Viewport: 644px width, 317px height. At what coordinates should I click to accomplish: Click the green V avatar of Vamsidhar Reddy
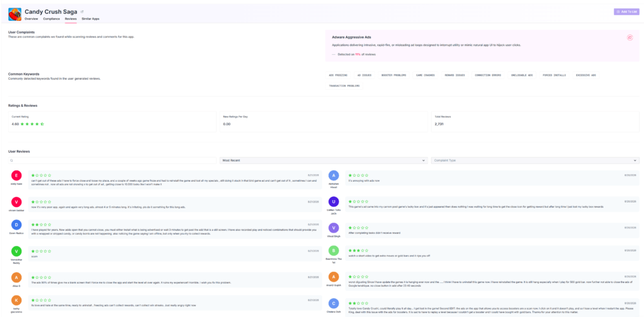(16, 251)
